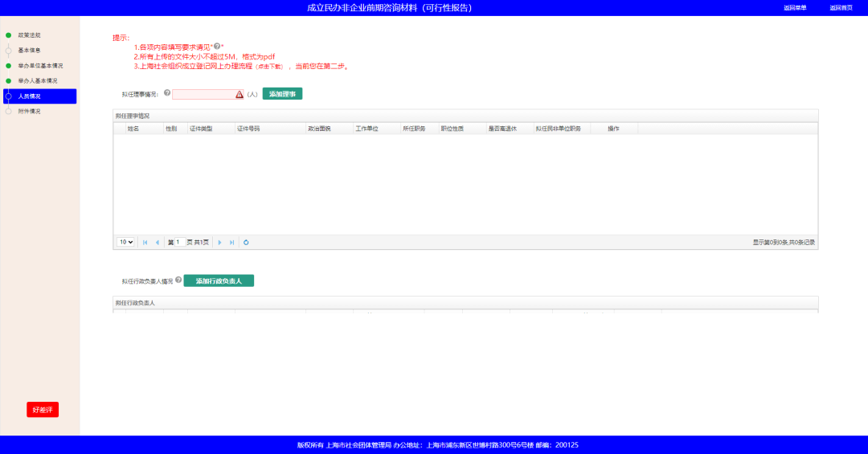
Task: Open 附件情况 in the sidebar
Action: pos(30,111)
